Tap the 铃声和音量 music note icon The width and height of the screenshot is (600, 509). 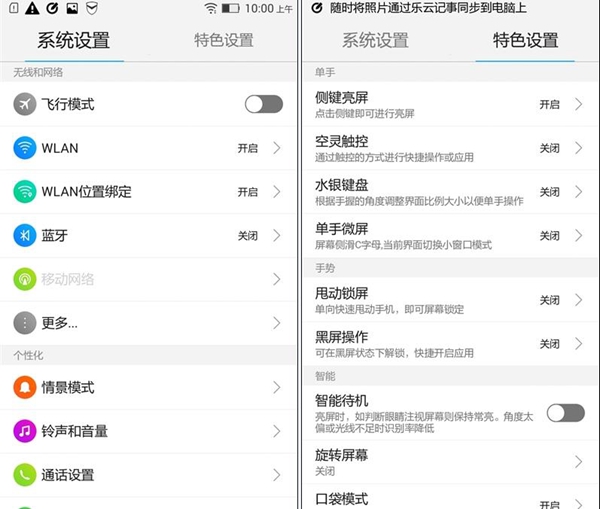25,431
